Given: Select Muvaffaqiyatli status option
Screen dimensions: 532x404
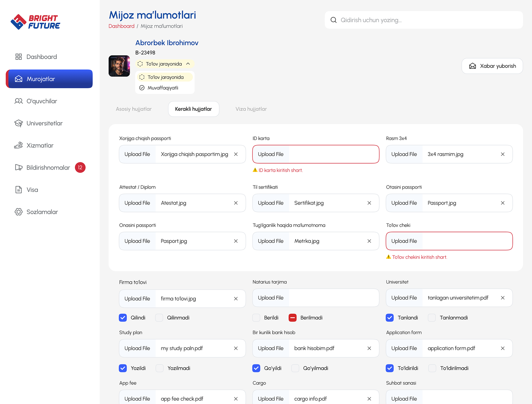Looking at the screenshot, I should coord(163,88).
